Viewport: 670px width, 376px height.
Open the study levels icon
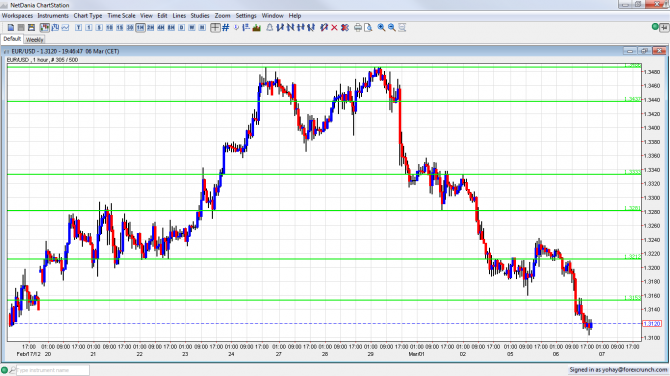tap(246, 28)
